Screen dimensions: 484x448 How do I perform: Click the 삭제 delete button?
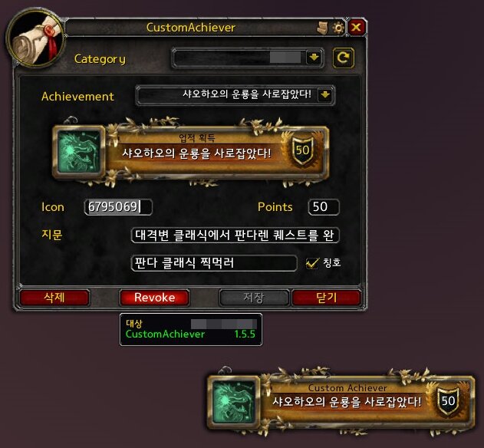pyautogui.click(x=54, y=298)
